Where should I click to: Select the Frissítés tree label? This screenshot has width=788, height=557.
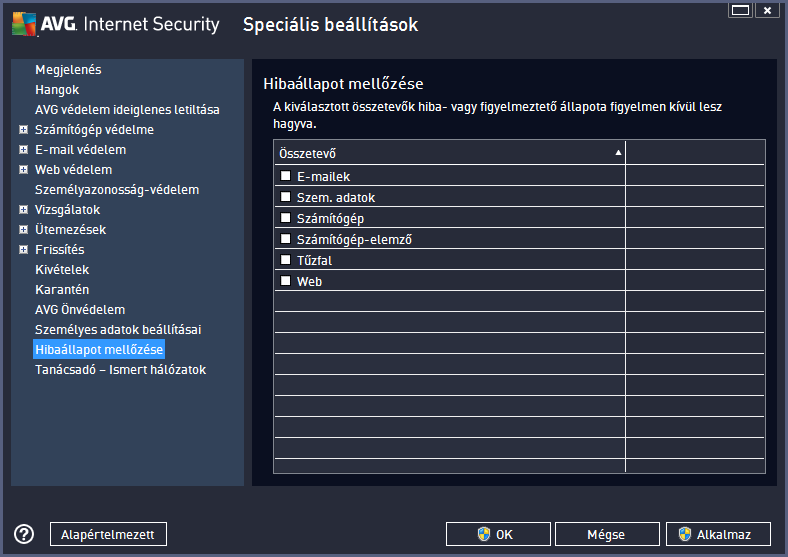tap(59, 250)
